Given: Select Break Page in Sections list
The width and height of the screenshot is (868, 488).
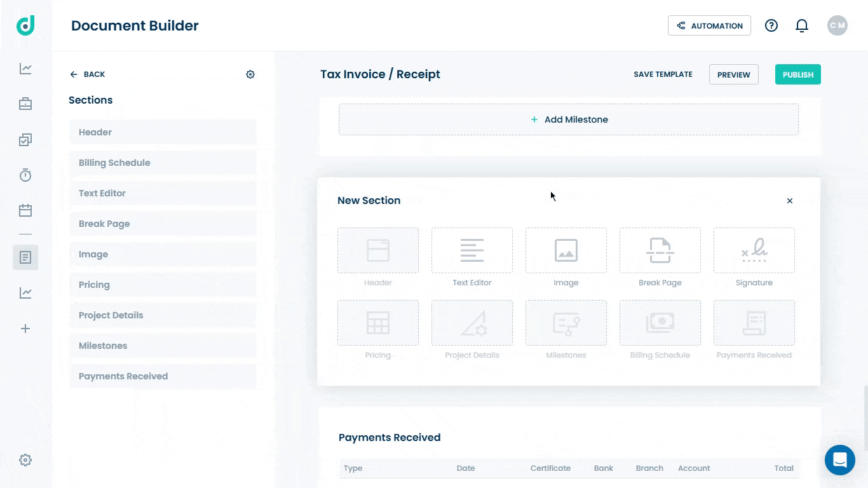Looking at the screenshot, I should pos(163,224).
